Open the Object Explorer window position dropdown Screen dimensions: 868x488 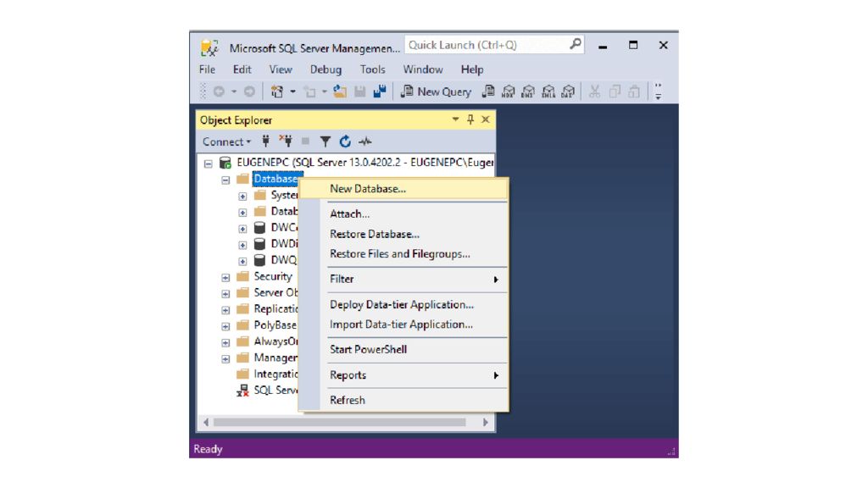[455, 119]
